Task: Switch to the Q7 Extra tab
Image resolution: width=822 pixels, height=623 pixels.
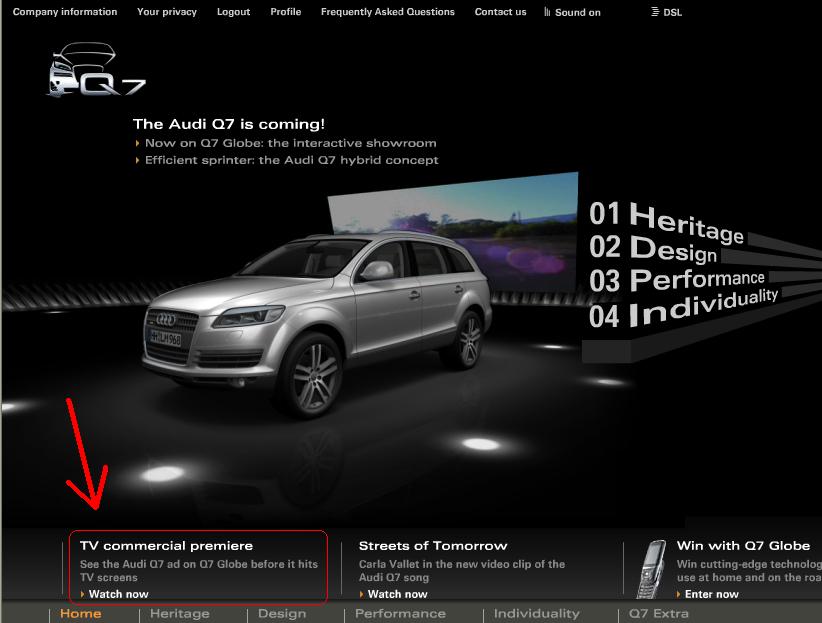Action: [659, 614]
